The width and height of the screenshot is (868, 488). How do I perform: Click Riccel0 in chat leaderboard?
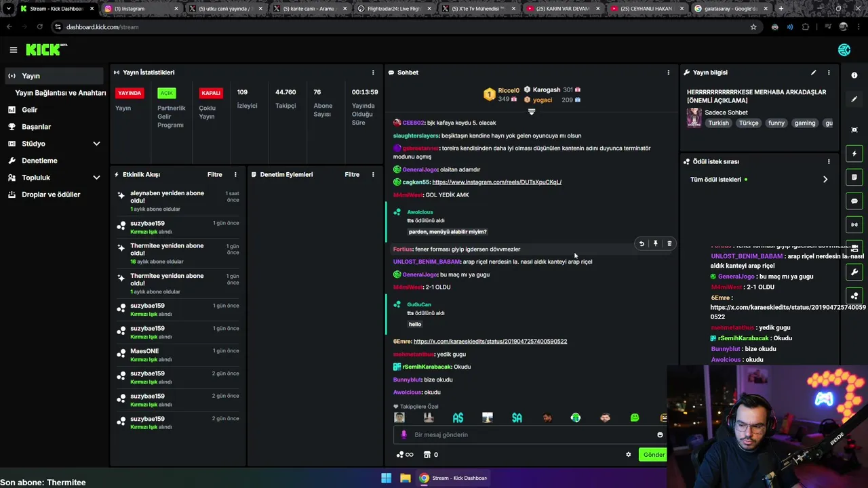(x=509, y=90)
